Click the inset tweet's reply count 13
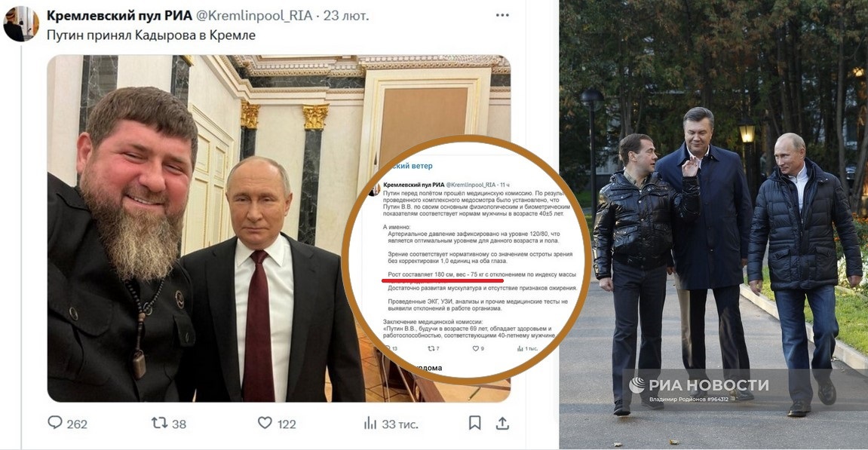868x450 pixels. [x=391, y=349]
